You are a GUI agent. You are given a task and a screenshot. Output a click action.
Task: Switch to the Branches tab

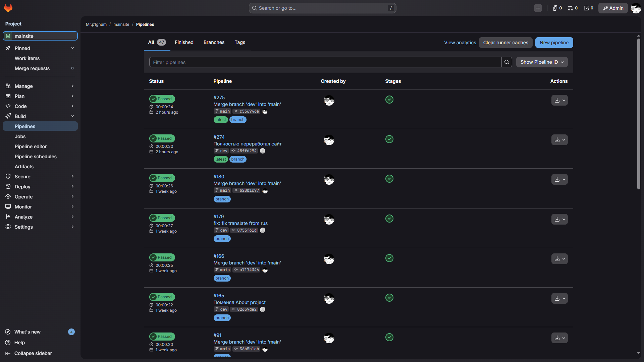tap(214, 42)
